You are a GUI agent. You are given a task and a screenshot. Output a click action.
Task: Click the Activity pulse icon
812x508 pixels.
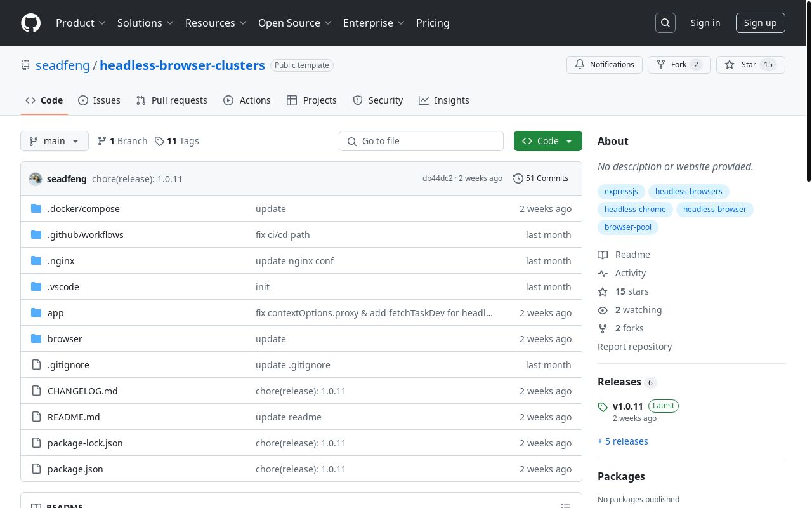603,273
